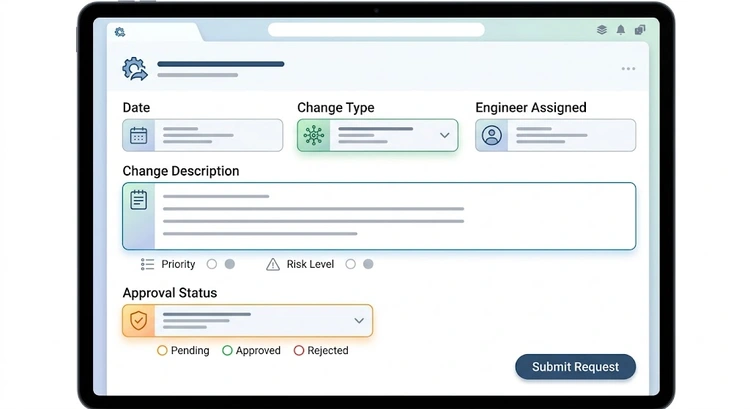Open the Approval Status combo box
This screenshot has width=750, height=409.
tap(247, 321)
